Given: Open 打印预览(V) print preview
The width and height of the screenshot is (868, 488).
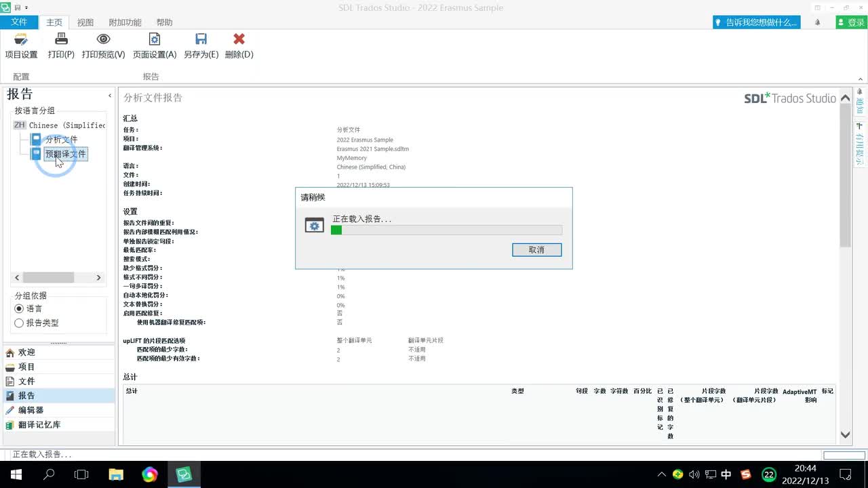Looking at the screenshot, I should coord(103,46).
